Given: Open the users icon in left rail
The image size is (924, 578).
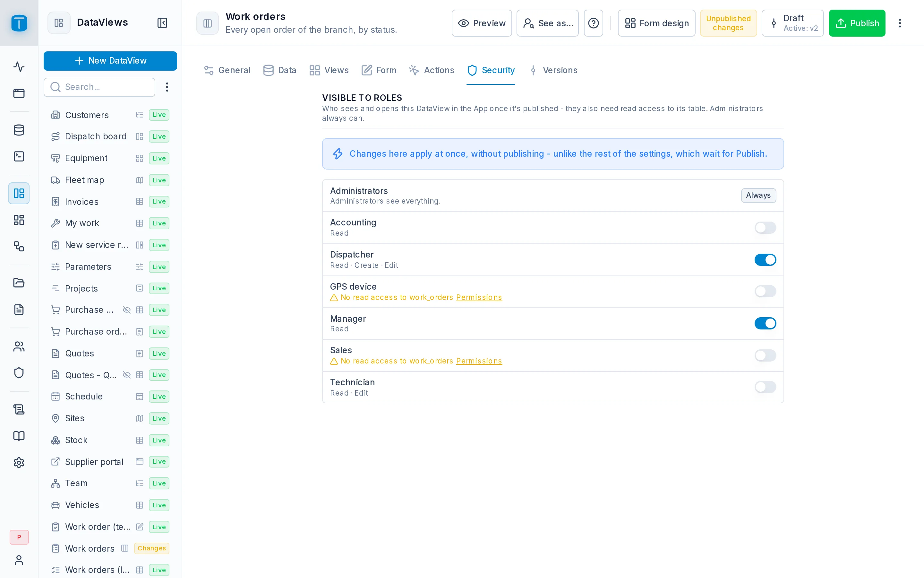Looking at the screenshot, I should tap(19, 346).
